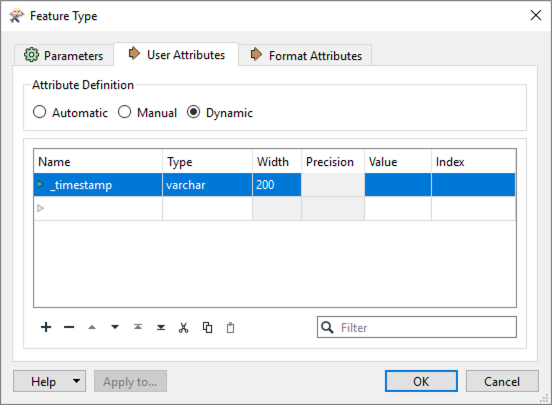Screen dimensions: 552x405
Task: Click the Width column header
Action: pyautogui.click(x=277, y=162)
